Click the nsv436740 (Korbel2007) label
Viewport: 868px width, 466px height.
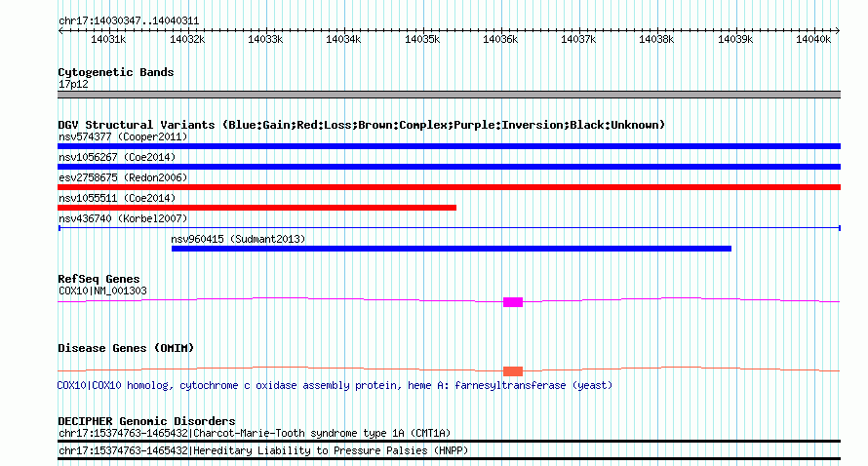123,218
